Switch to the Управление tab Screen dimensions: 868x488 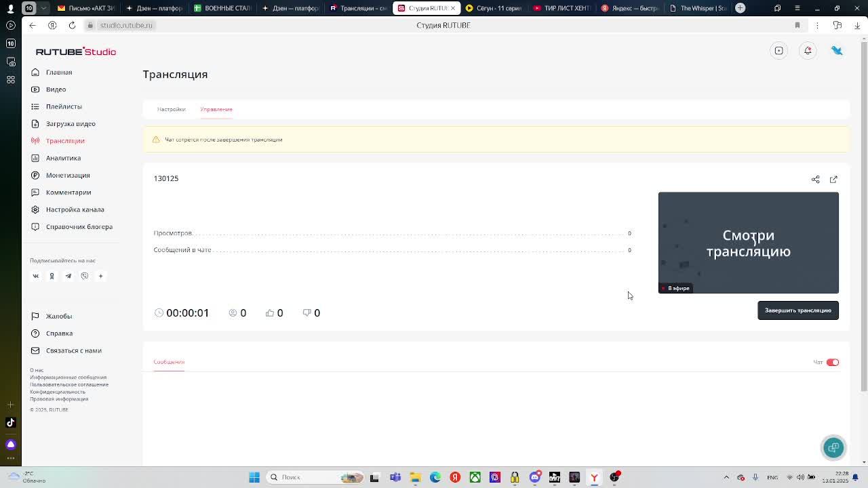216,109
